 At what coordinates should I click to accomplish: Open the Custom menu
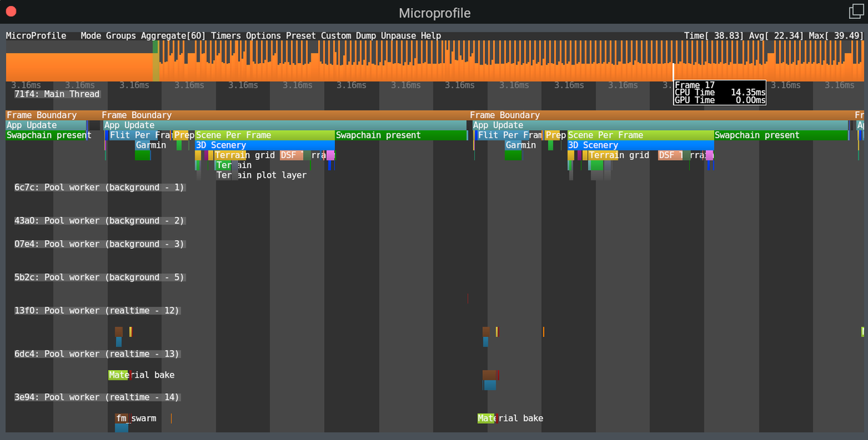(x=336, y=36)
